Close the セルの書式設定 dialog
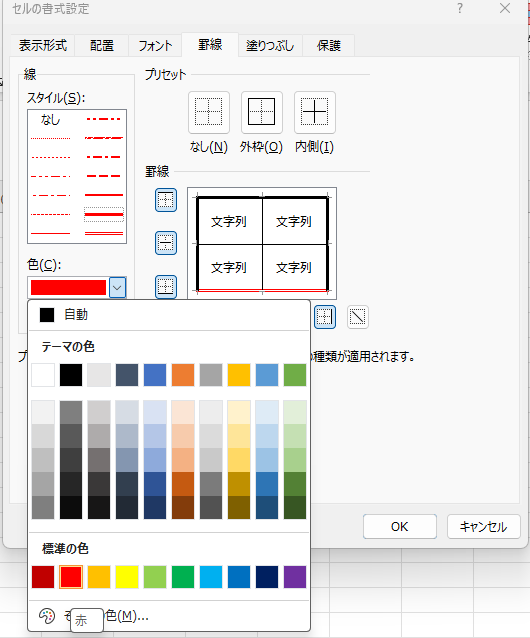Screen dimensions: 530x638 [505, 8]
